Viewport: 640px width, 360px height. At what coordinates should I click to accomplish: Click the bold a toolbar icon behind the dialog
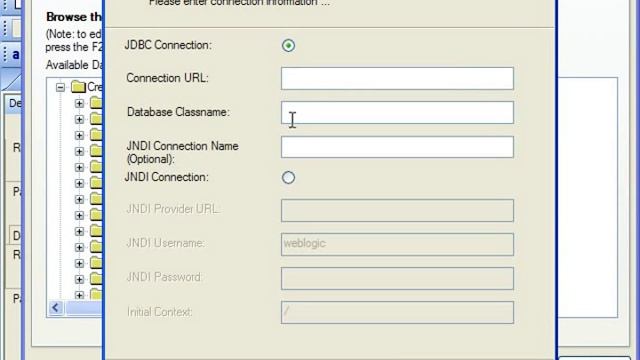coord(15,54)
